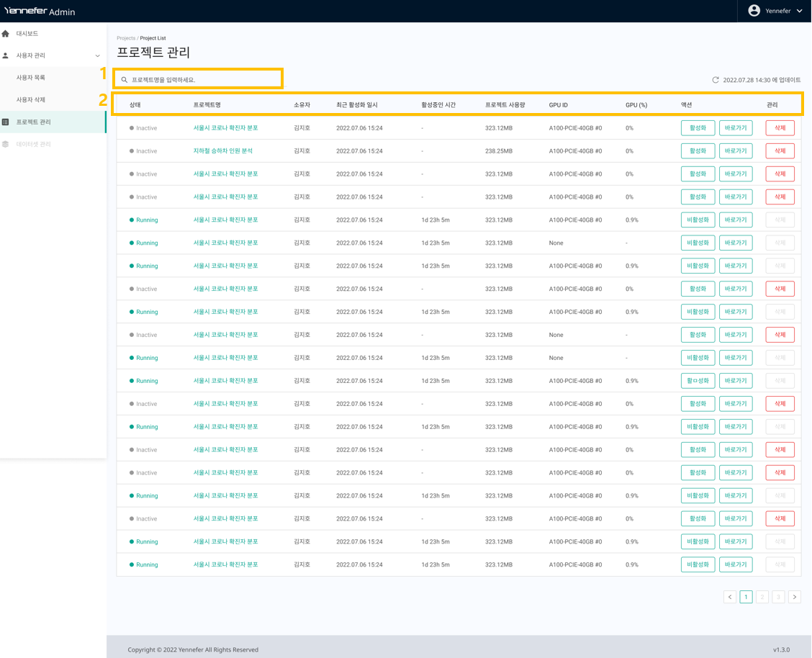
Task: Open the 지하철 승하차 인원 분석 project link
Action: pos(222,151)
